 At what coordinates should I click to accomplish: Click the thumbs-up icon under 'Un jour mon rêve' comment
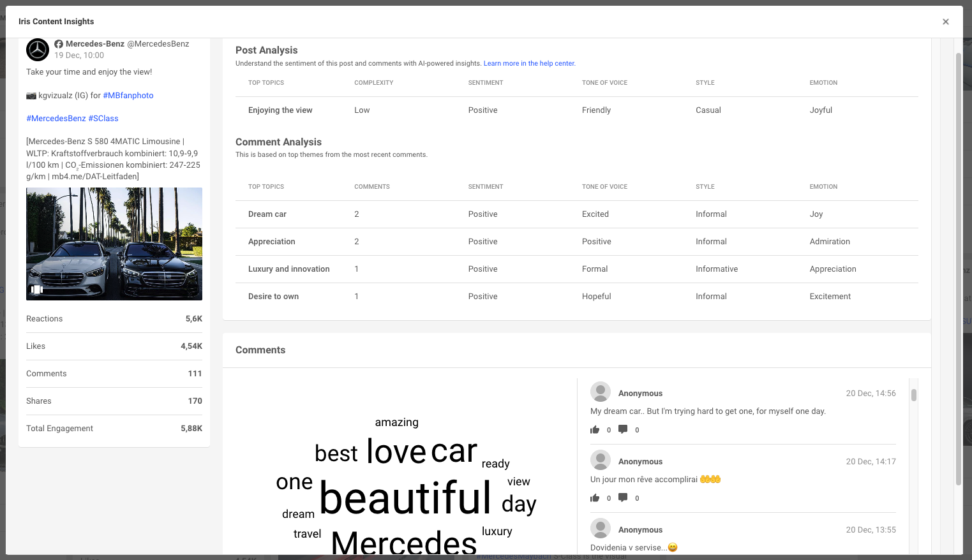[x=595, y=498]
